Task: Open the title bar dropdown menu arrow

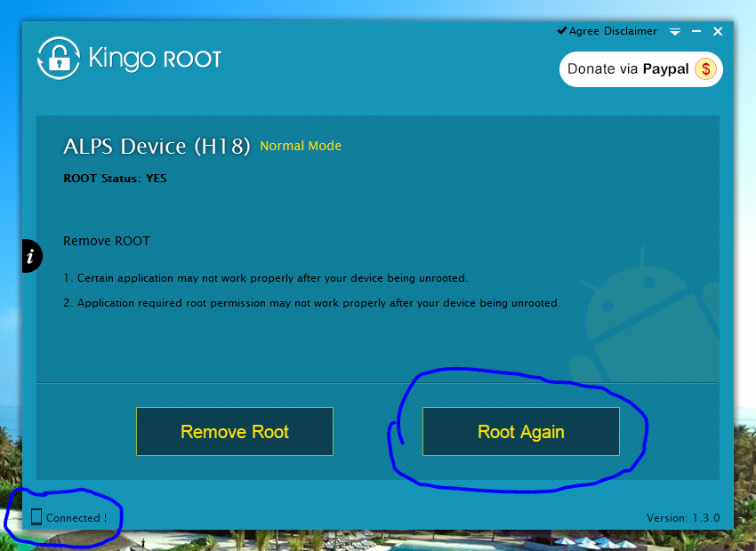Action: (x=675, y=32)
